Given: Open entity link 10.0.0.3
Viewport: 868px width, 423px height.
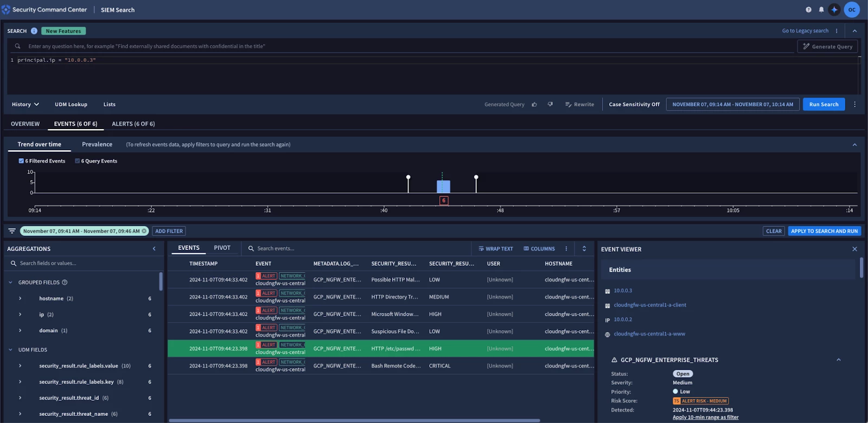Looking at the screenshot, I should point(623,291).
